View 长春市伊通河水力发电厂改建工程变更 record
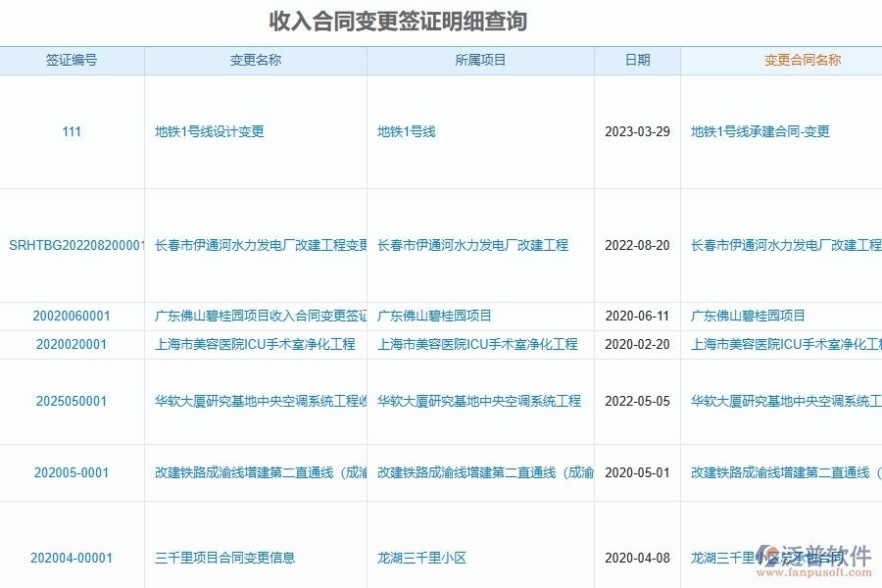Image resolution: width=882 pixels, height=588 pixels. (257, 246)
